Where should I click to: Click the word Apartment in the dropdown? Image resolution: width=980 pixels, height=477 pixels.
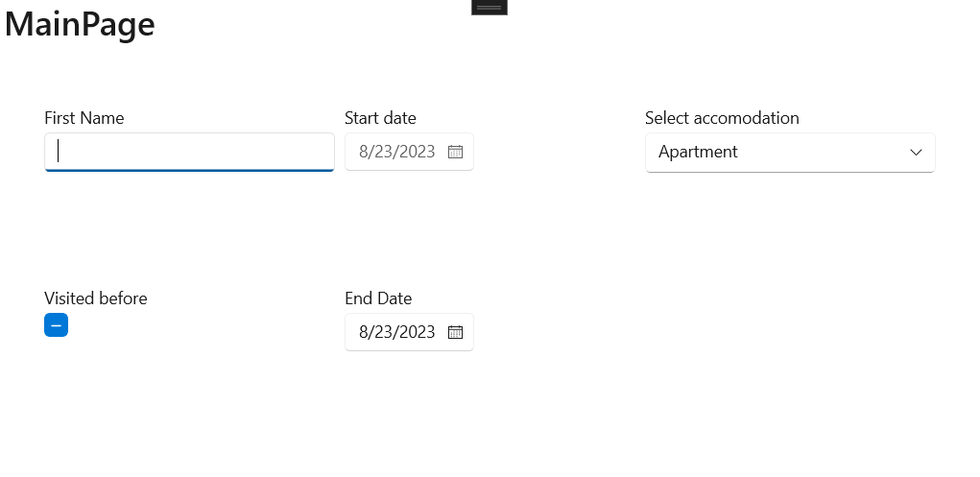pos(698,152)
